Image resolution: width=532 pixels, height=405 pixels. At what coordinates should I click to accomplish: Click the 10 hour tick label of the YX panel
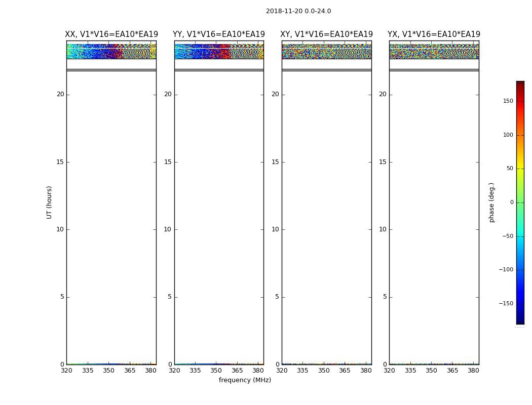pos(383,229)
